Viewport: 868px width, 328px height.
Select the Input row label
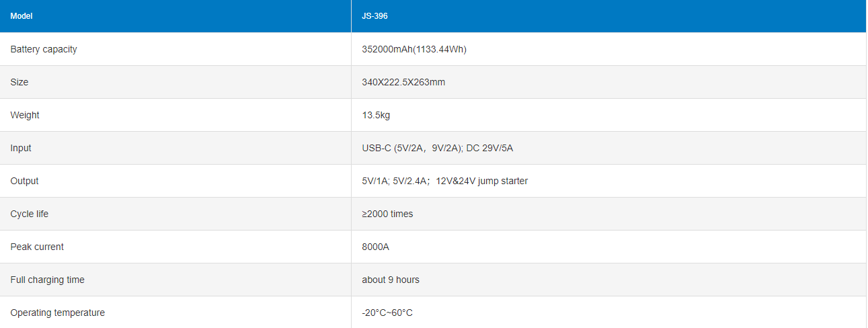tap(21, 148)
